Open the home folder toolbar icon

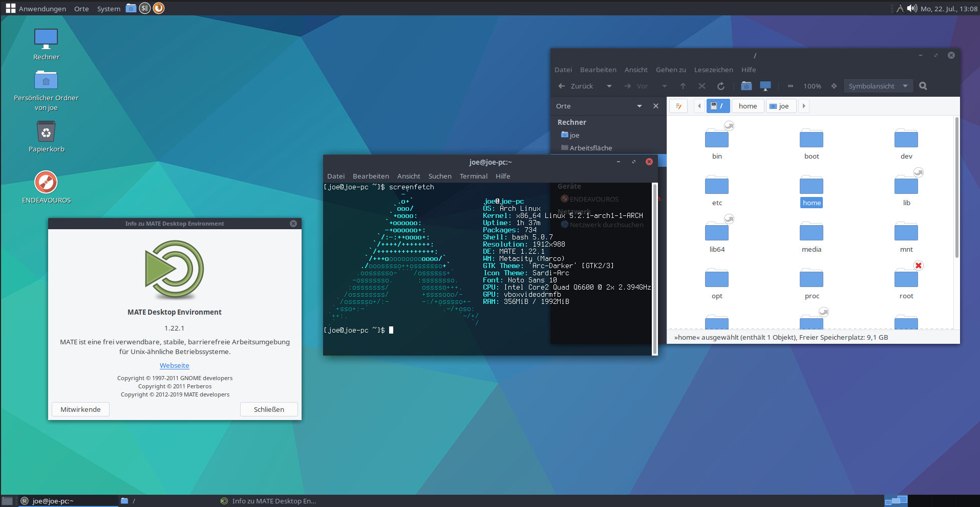coord(747,86)
